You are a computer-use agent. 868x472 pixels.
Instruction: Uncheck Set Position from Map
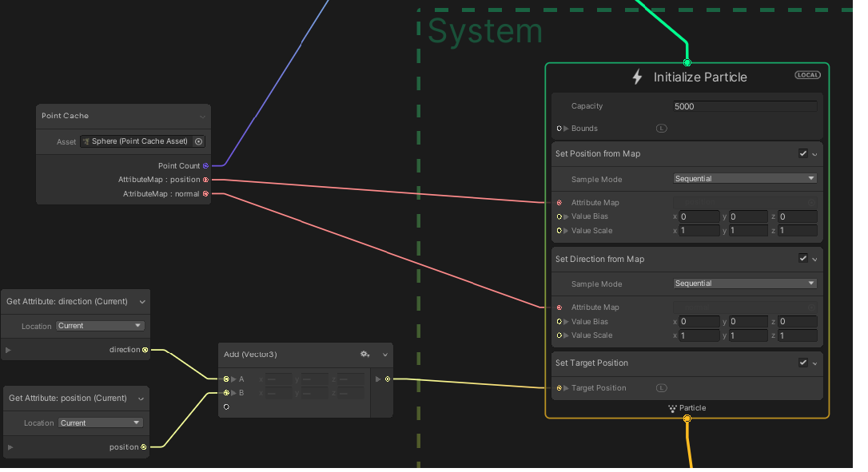pos(803,153)
